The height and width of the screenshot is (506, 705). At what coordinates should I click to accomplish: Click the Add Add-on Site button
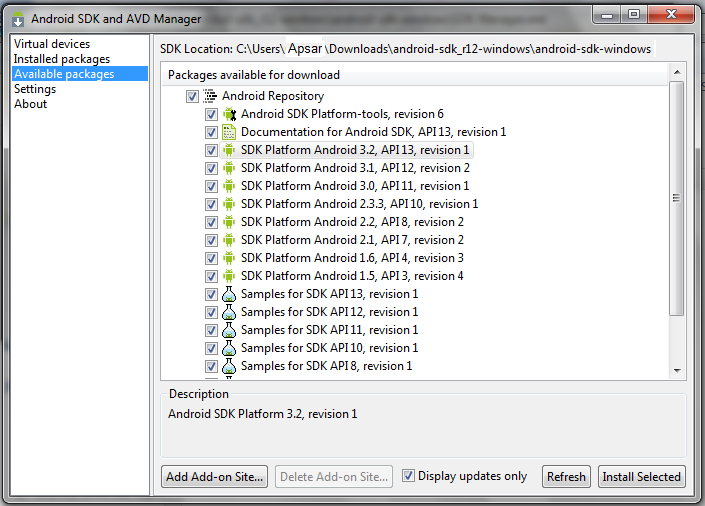point(214,476)
